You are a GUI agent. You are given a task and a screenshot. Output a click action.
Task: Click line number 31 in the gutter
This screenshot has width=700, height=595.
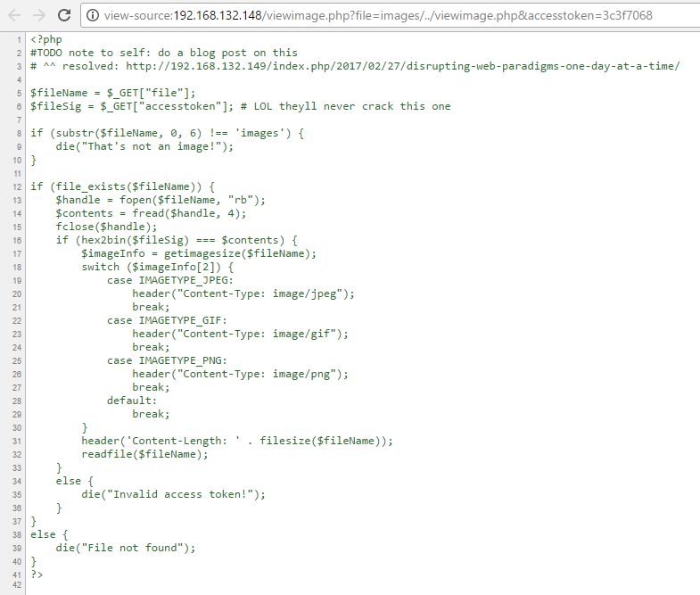click(17, 442)
